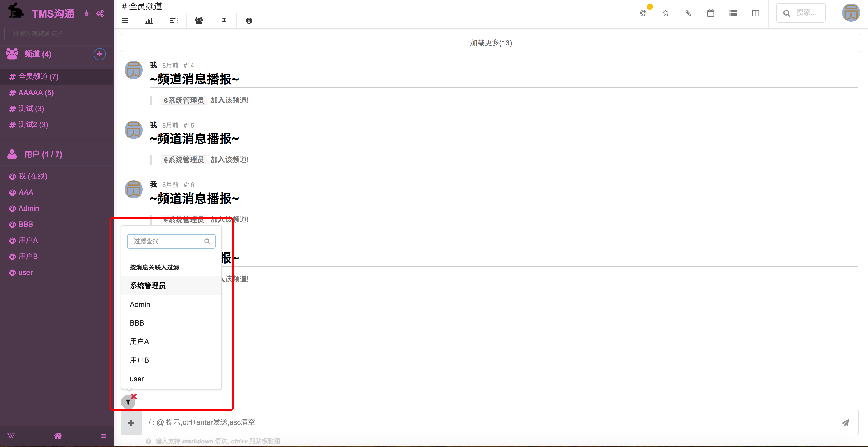The image size is (868, 447).
Task: Show channel info icon
Action: tap(249, 21)
